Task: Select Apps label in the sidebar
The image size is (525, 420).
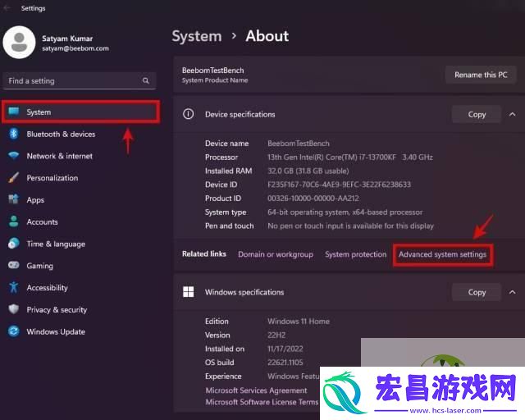Action: (x=35, y=200)
